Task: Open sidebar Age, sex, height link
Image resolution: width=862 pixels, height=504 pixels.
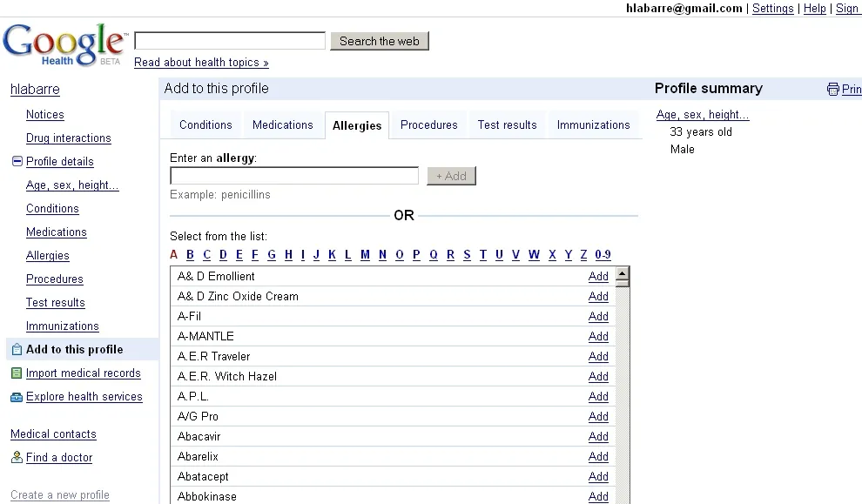Action: click(72, 185)
